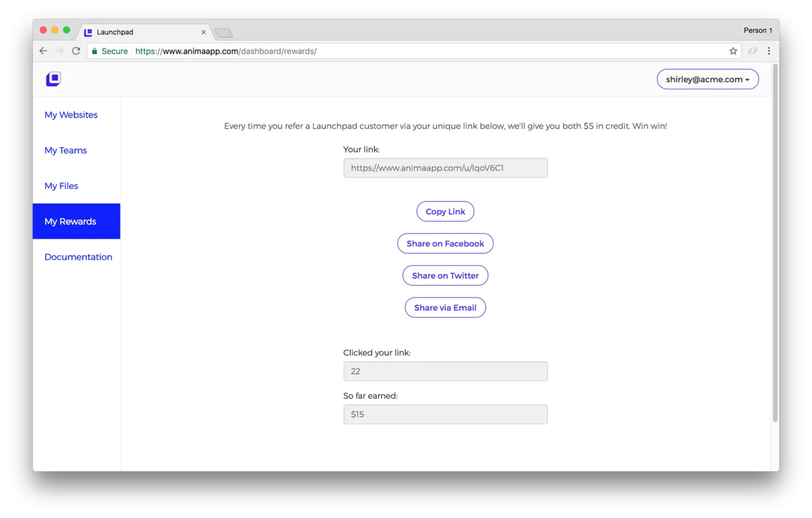
Task: Click the browser forward arrow
Action: coord(60,51)
